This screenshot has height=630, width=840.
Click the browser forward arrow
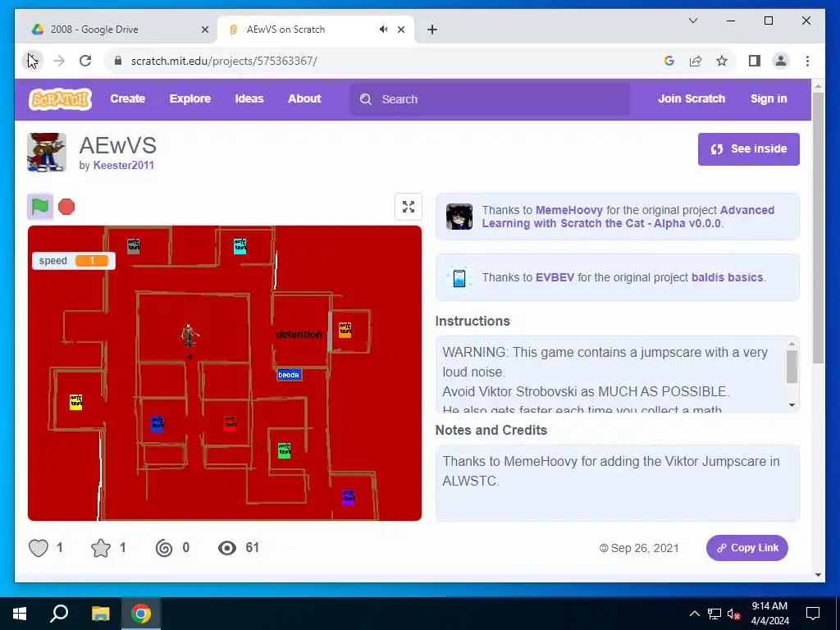tap(59, 61)
